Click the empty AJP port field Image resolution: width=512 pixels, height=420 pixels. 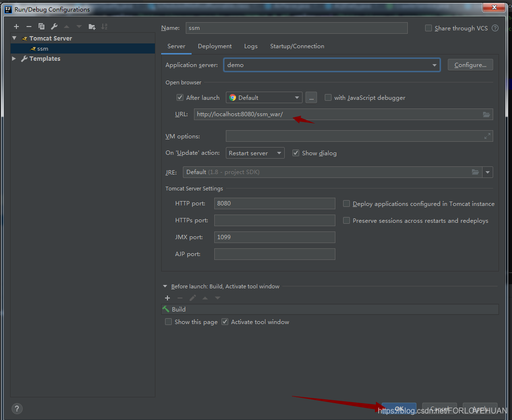pos(275,254)
